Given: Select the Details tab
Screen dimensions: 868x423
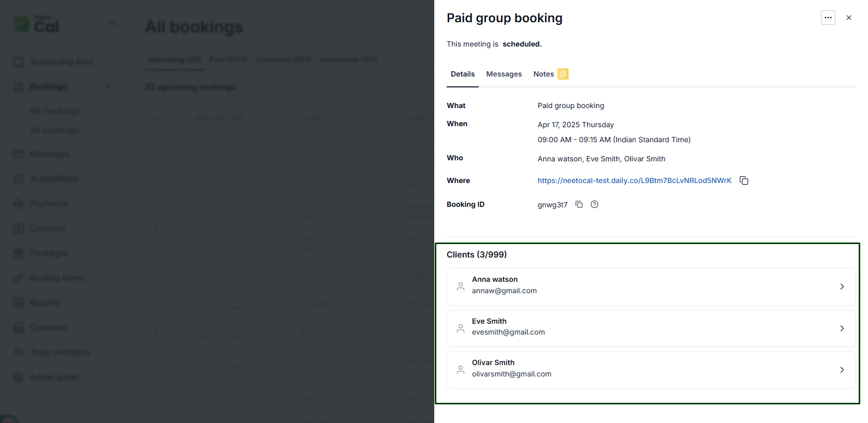Looking at the screenshot, I should 463,74.
